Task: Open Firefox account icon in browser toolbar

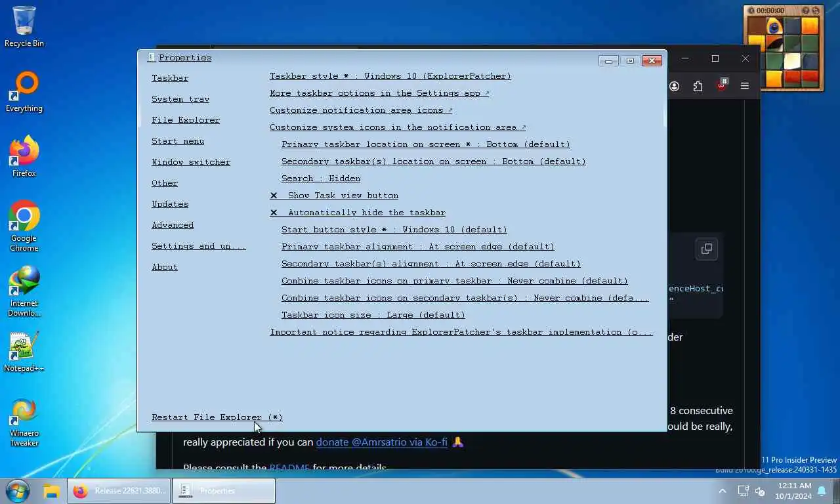Action: [675, 86]
